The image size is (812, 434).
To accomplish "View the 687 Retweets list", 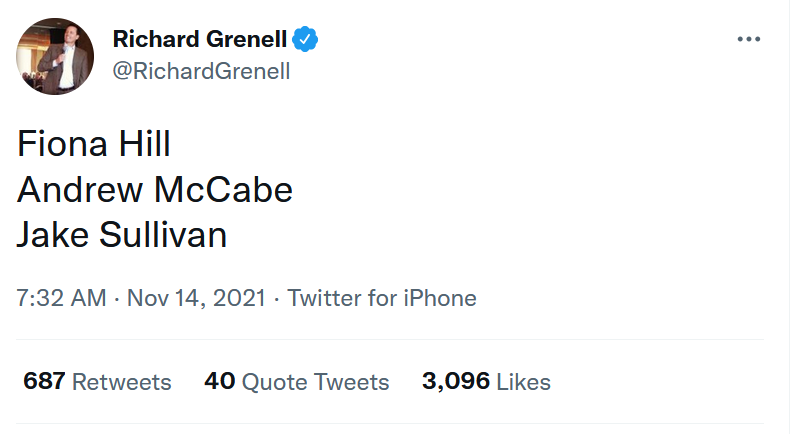I will pos(97,382).
